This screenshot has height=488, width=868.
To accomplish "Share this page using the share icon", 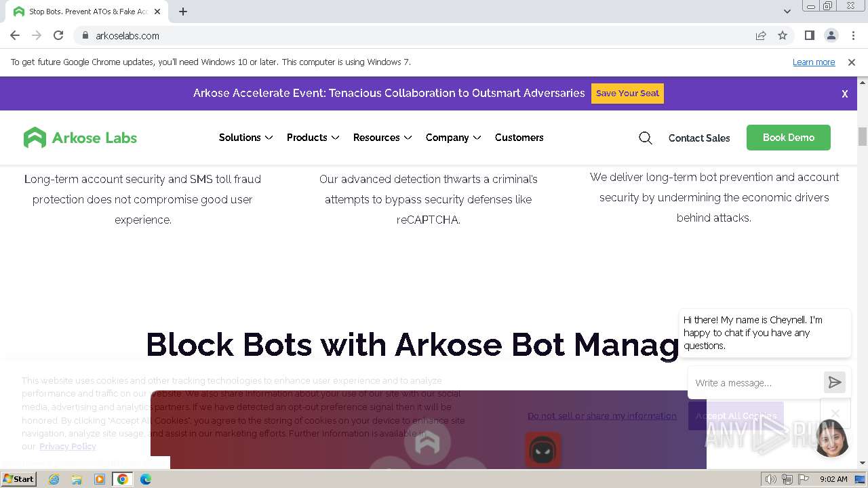I will pyautogui.click(x=761, y=36).
